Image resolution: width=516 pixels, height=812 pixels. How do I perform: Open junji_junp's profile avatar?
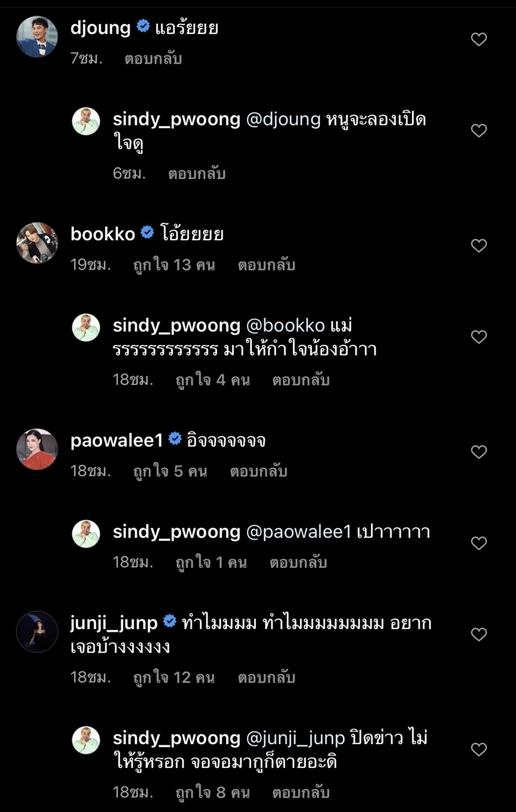point(37,631)
